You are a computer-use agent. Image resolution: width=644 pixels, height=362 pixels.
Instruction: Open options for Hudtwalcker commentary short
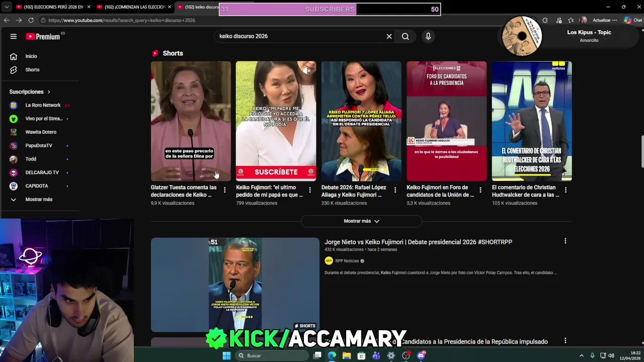click(566, 190)
